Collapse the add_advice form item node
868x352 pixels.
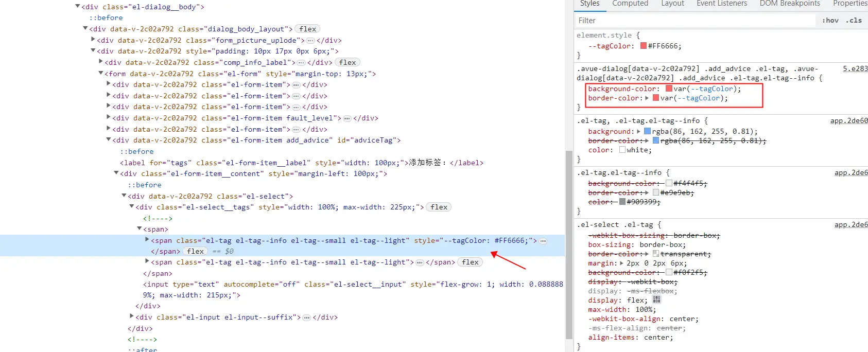(109, 140)
